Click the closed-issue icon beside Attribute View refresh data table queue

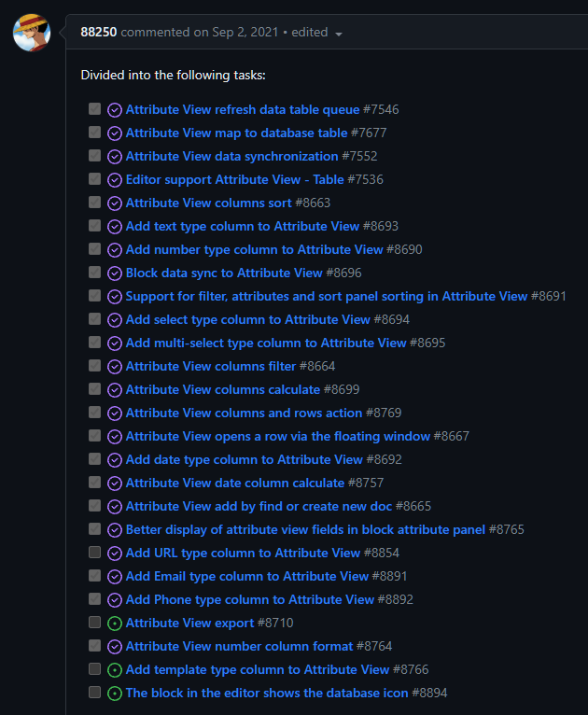115,109
